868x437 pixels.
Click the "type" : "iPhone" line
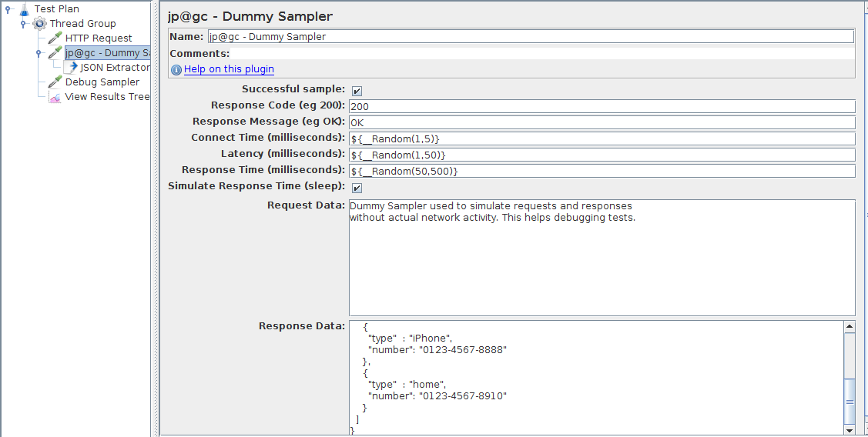pos(411,338)
